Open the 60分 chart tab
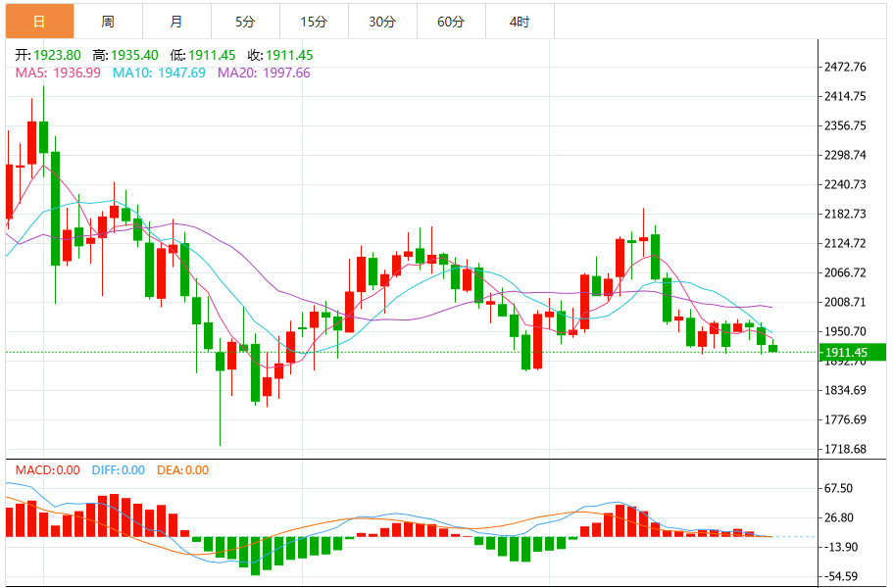This screenshot has width=893, height=588. [451, 22]
